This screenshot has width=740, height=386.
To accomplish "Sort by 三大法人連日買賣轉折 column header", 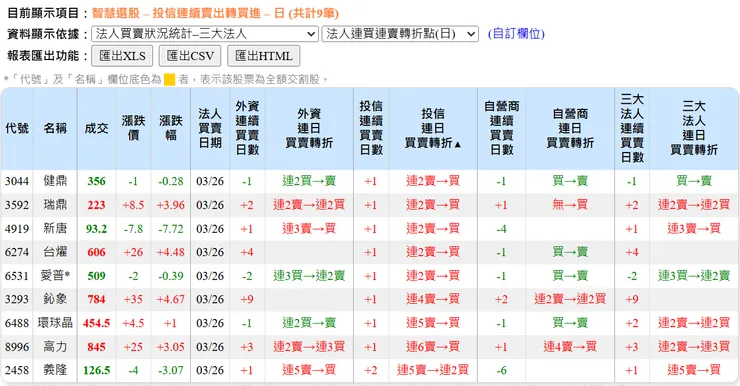I will click(x=694, y=128).
